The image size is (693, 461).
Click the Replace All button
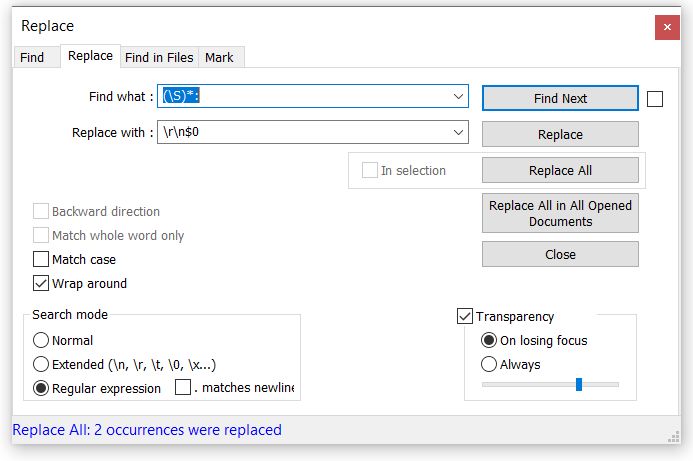560,170
